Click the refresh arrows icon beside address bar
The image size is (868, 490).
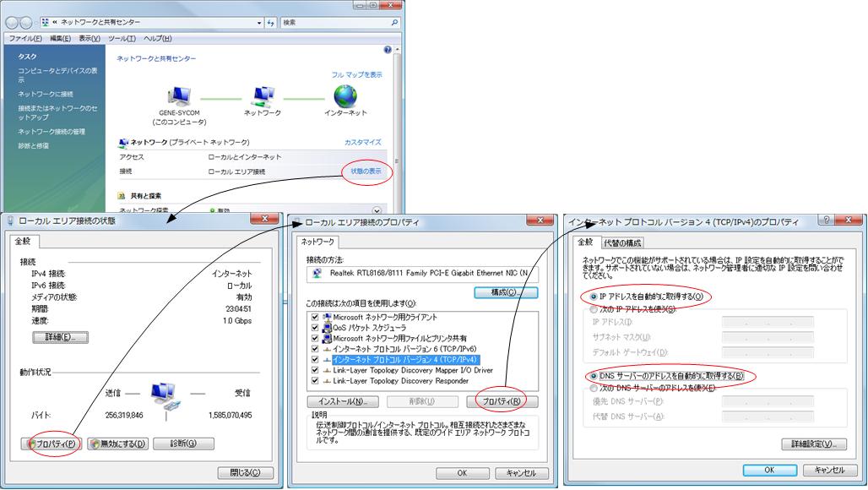tap(271, 23)
